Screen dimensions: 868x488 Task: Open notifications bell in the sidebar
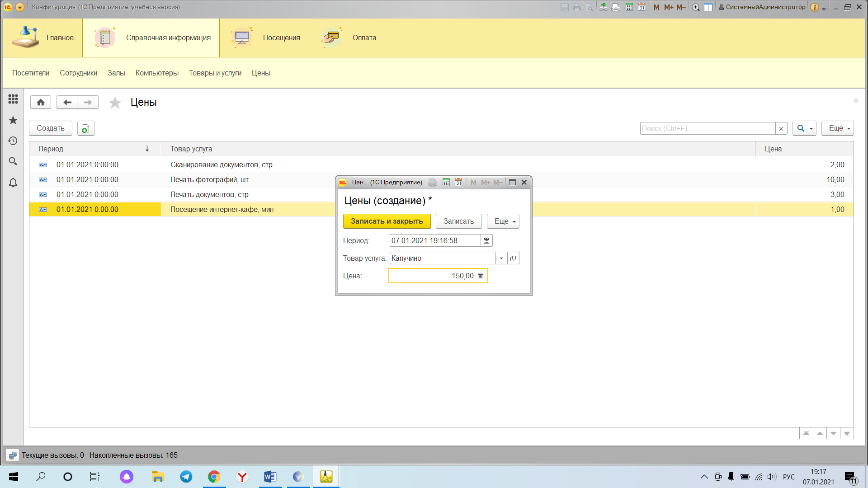13,183
